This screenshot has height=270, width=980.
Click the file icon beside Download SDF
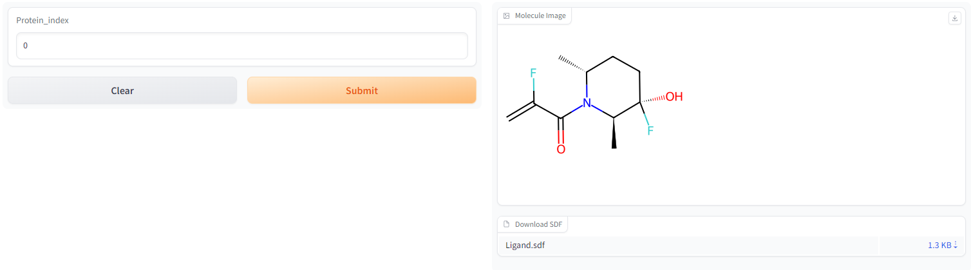(x=507, y=225)
